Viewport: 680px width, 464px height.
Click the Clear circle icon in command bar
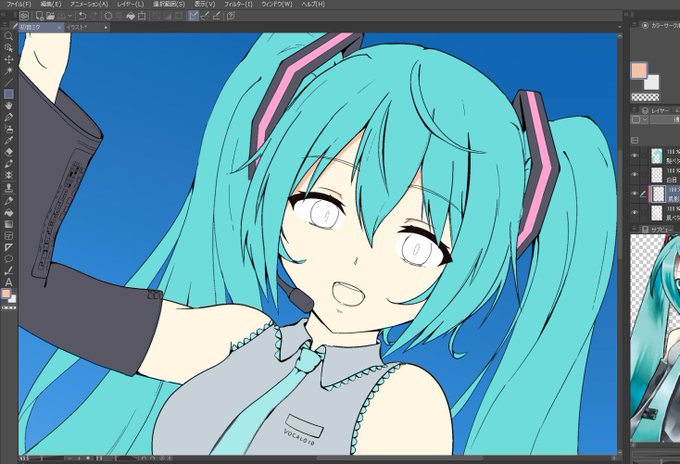click(x=108, y=16)
